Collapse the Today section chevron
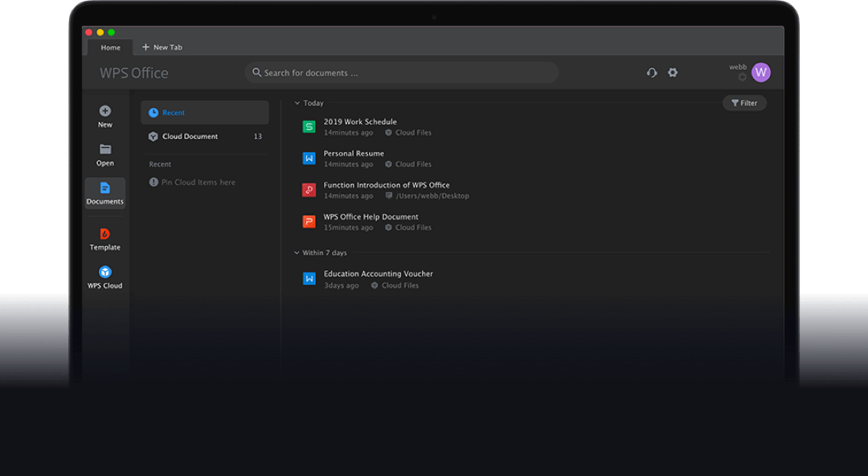Image resolution: width=868 pixels, height=476 pixels. coord(297,104)
